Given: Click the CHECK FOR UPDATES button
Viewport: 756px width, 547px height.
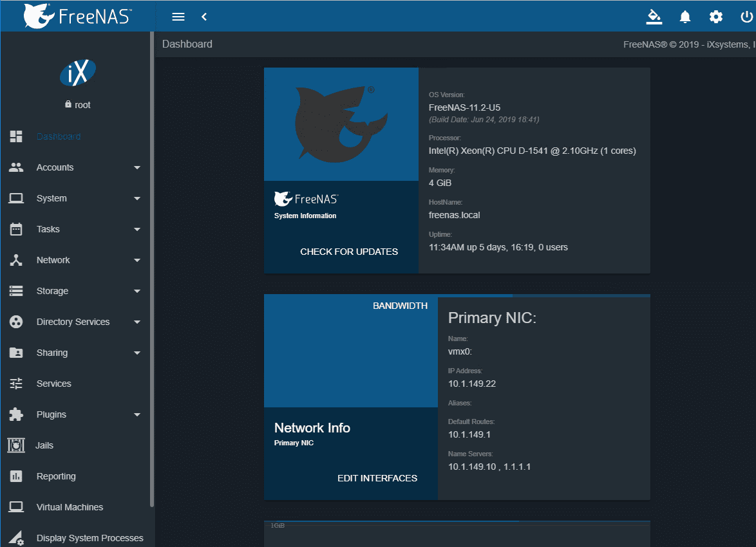Looking at the screenshot, I should click(349, 252).
